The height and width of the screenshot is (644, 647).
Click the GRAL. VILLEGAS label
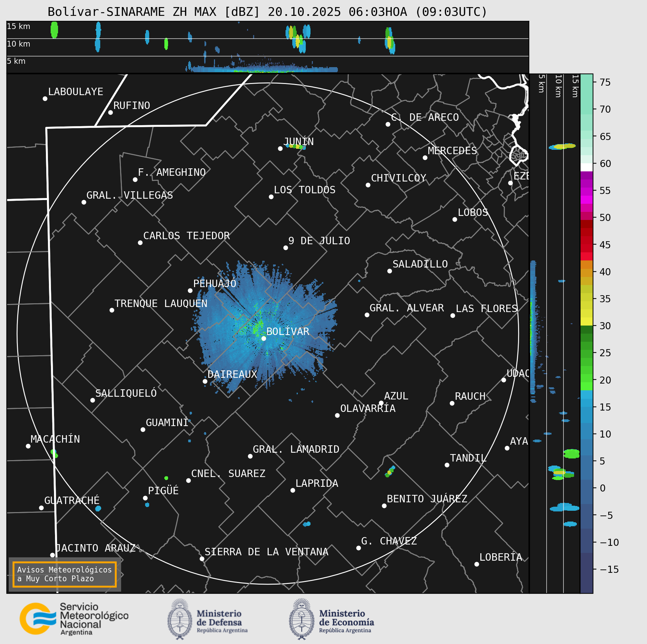130,195
